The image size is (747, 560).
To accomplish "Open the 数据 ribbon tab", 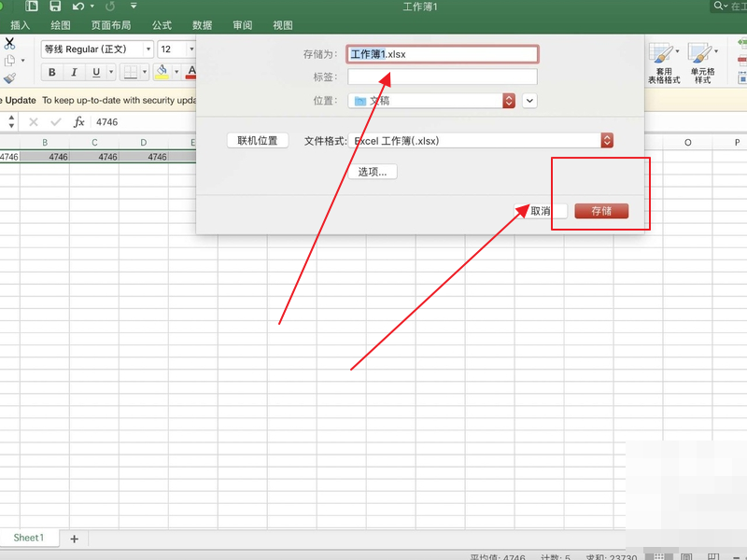I will pos(202,25).
